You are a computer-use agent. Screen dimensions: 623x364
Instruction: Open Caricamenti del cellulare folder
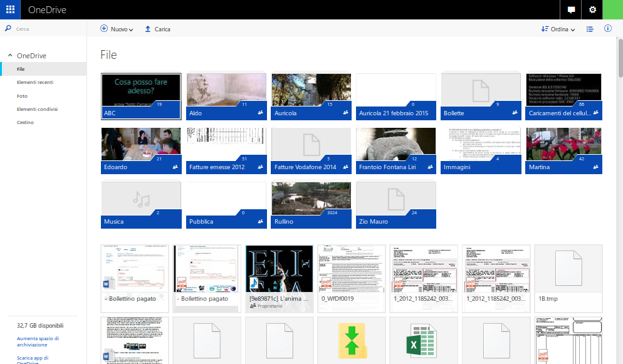pyautogui.click(x=564, y=96)
